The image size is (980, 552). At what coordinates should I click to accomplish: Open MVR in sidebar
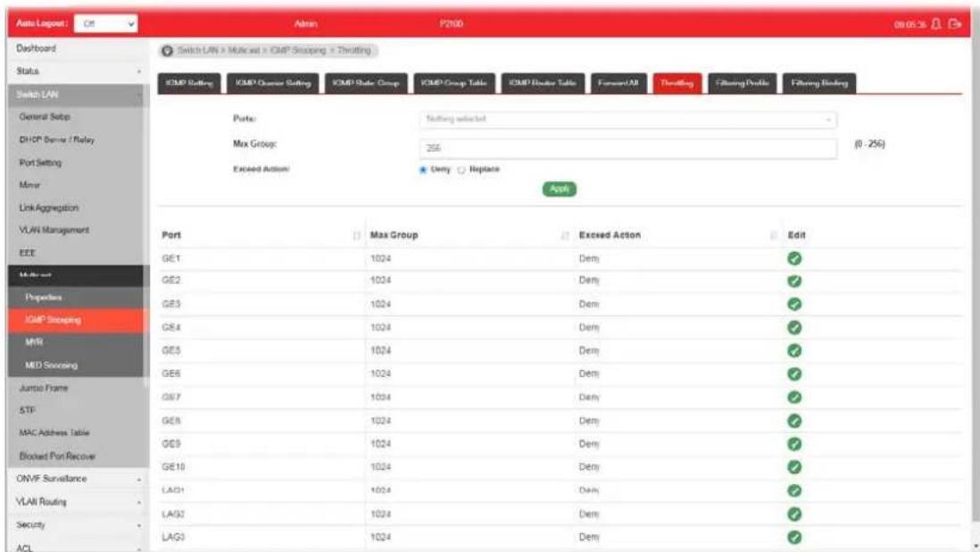[x=34, y=343]
